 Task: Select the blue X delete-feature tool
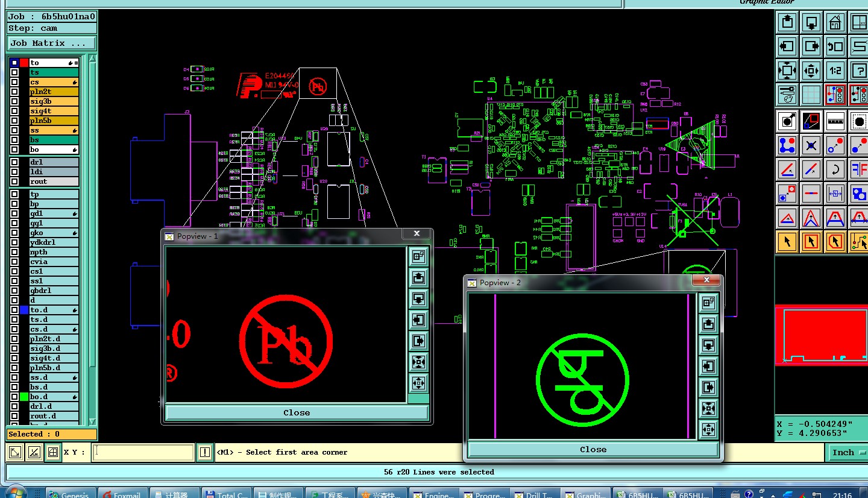[811, 145]
